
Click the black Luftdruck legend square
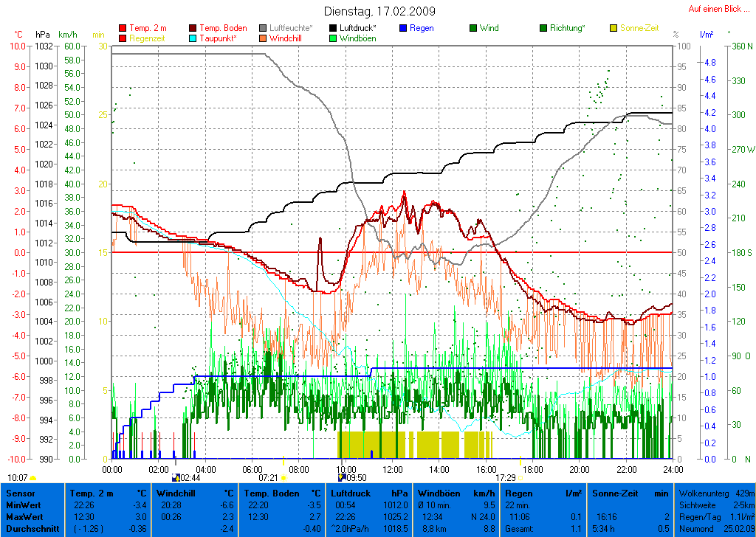pos(334,28)
